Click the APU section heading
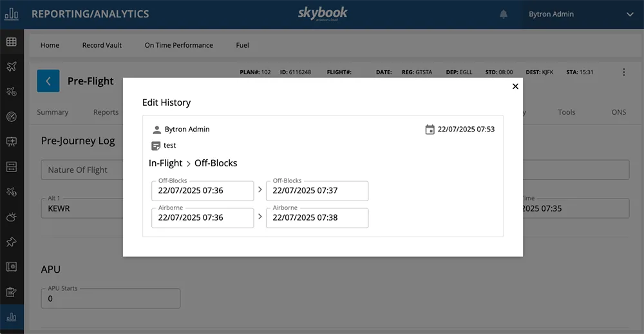Image resolution: width=644 pixels, height=334 pixels. point(50,270)
